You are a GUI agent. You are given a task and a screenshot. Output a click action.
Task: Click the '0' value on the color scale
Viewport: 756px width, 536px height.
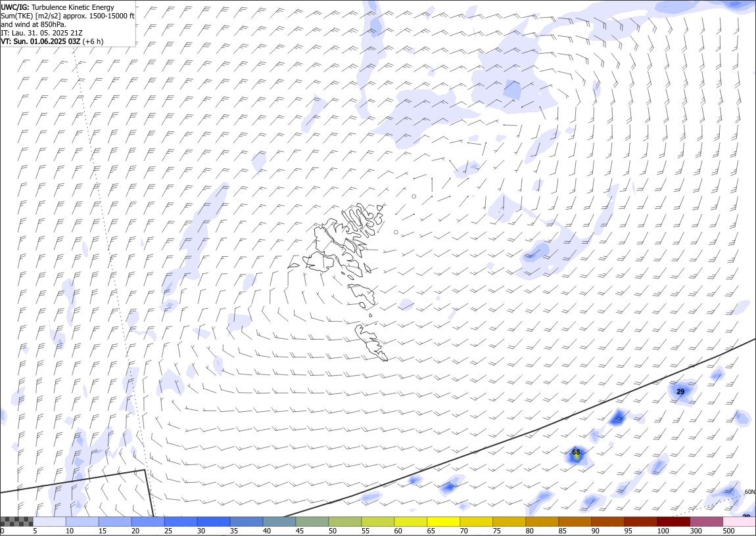(3, 531)
